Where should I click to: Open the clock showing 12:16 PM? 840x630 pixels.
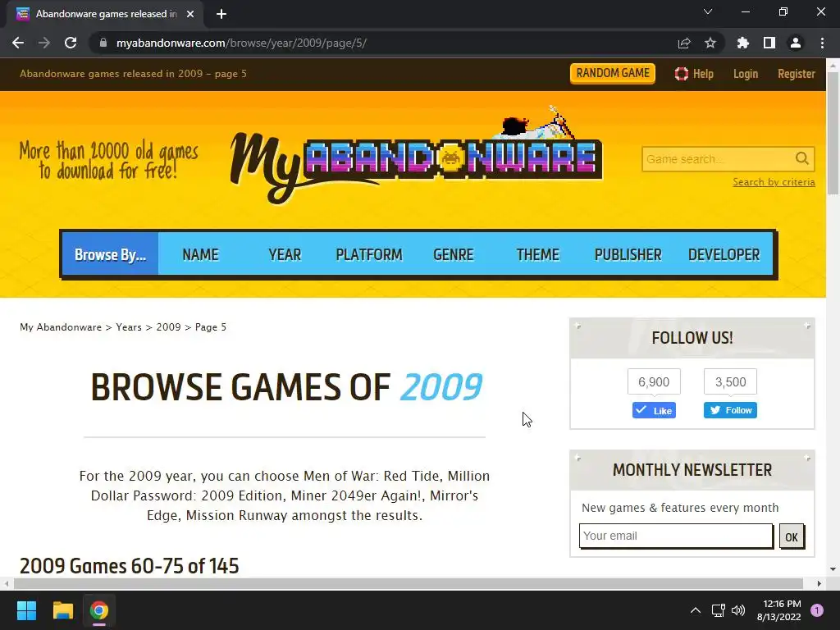click(779, 610)
